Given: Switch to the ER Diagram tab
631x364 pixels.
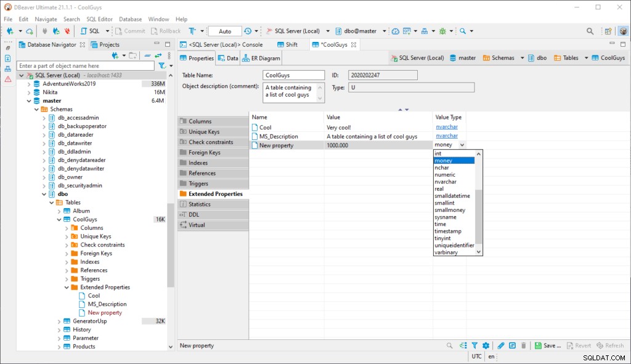Looking at the screenshot, I should pos(261,59).
